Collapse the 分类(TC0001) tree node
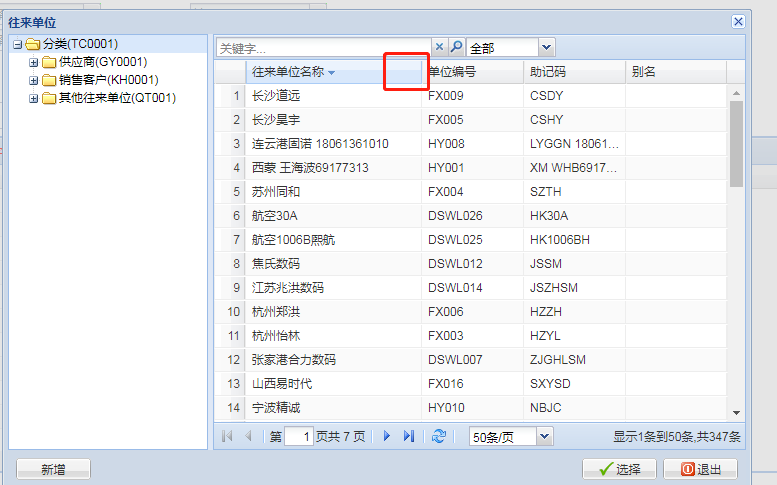 click(x=18, y=45)
